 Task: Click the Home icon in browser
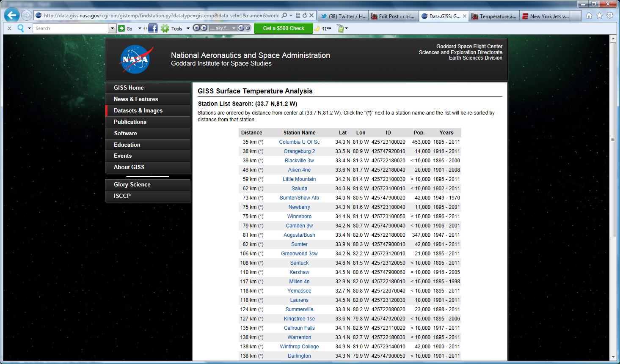589,16
